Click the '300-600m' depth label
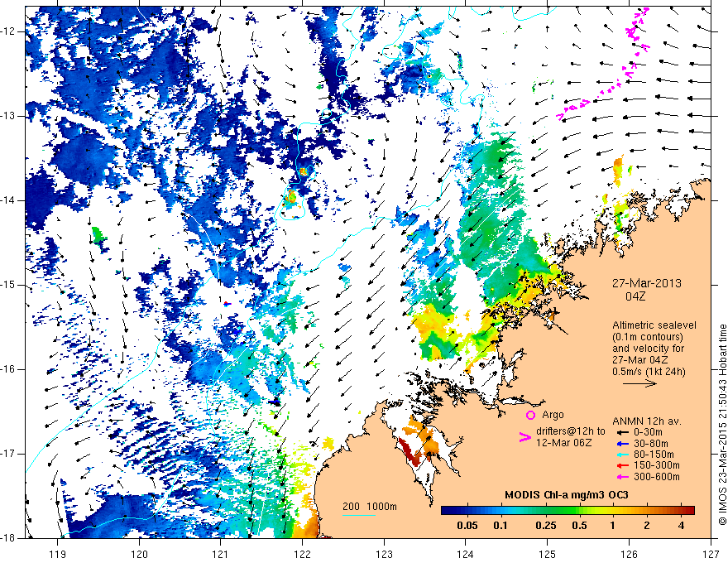 (657, 477)
